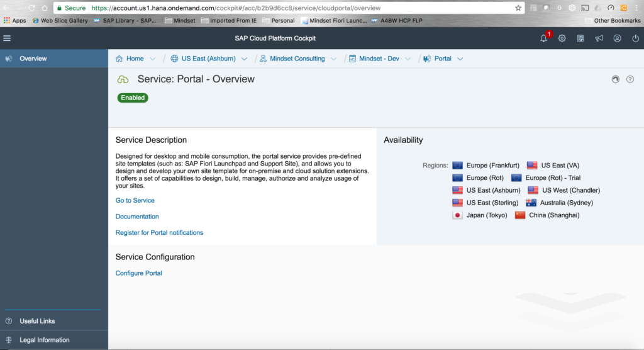This screenshot has height=350, width=644.
Task: Click the Overview icon in the sidebar
Action: 9,59
